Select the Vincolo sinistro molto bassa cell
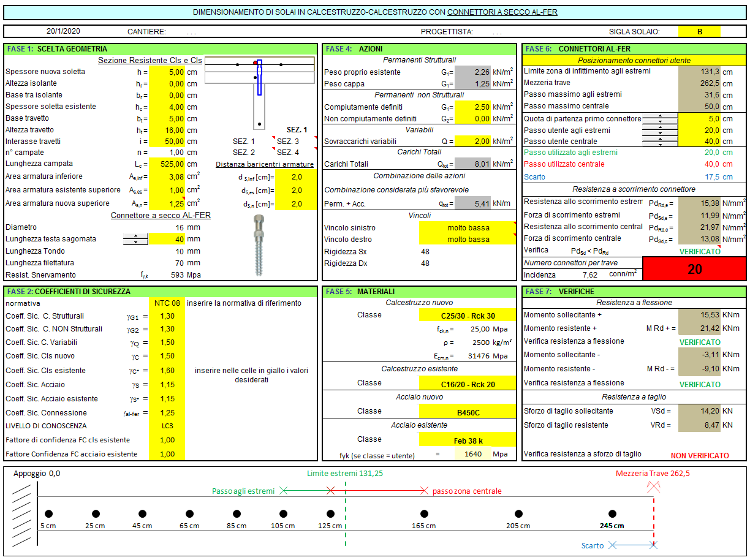Screen dimensions: 750x560 (468, 228)
